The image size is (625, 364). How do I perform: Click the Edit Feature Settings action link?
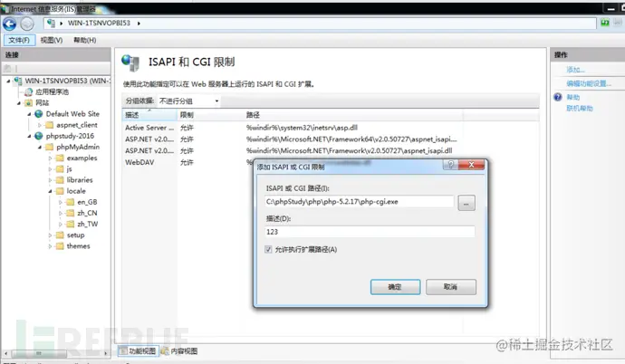[x=589, y=83]
